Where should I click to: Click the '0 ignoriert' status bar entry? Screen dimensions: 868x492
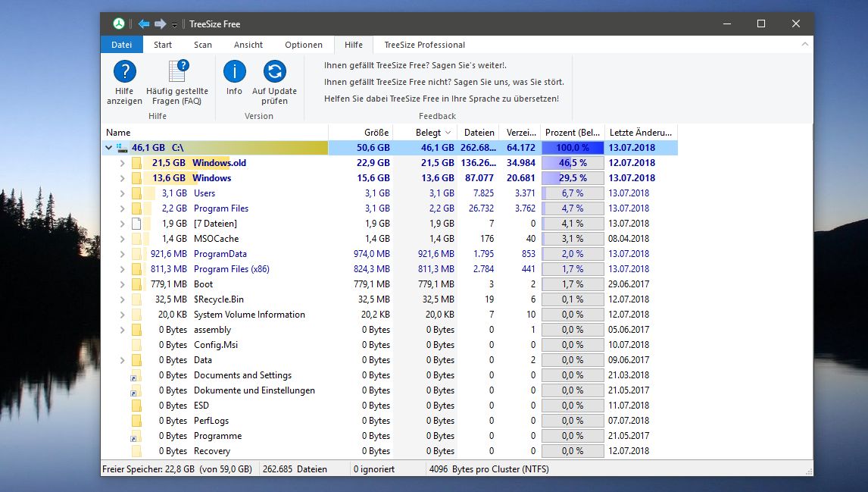pyautogui.click(x=374, y=469)
